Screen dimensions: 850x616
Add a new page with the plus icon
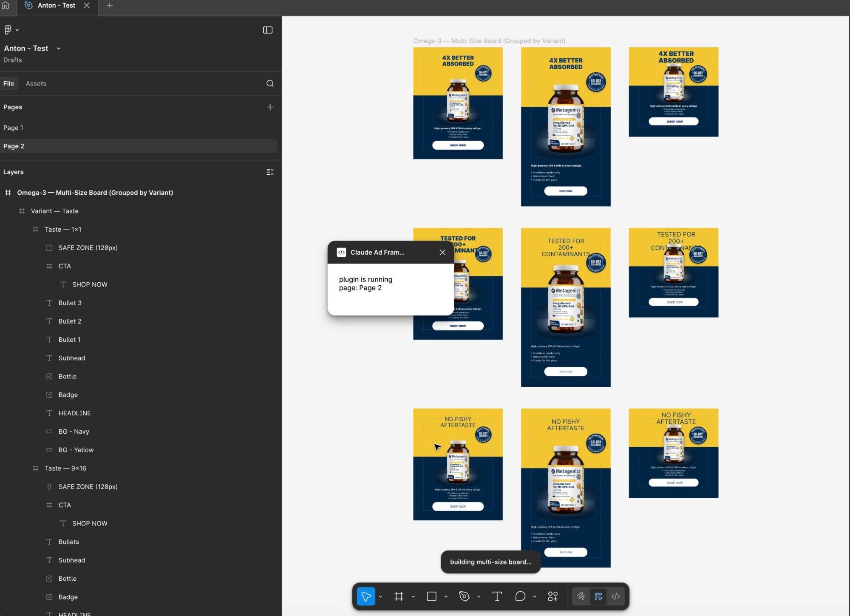pyautogui.click(x=270, y=107)
